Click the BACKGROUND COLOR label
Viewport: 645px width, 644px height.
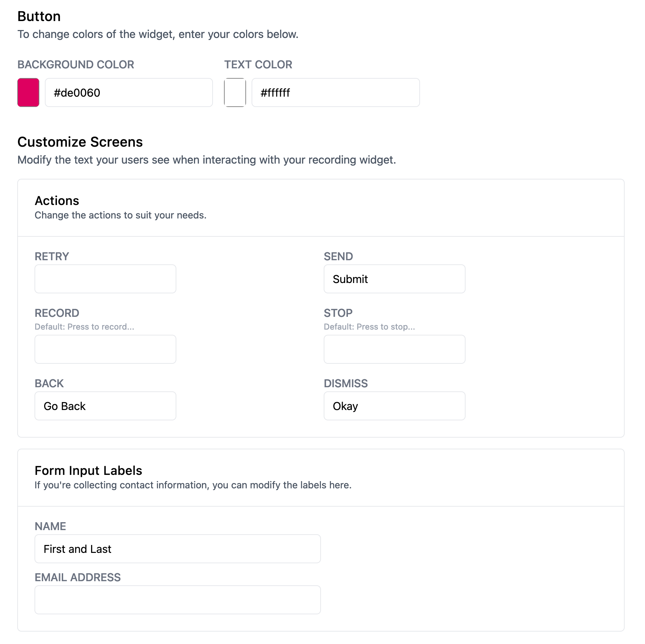pyautogui.click(x=76, y=65)
